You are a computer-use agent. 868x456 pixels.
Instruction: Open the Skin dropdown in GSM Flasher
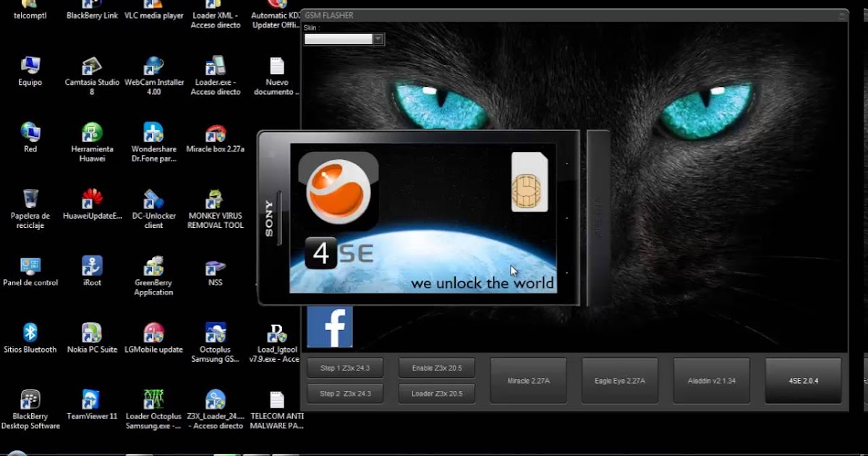[379, 39]
